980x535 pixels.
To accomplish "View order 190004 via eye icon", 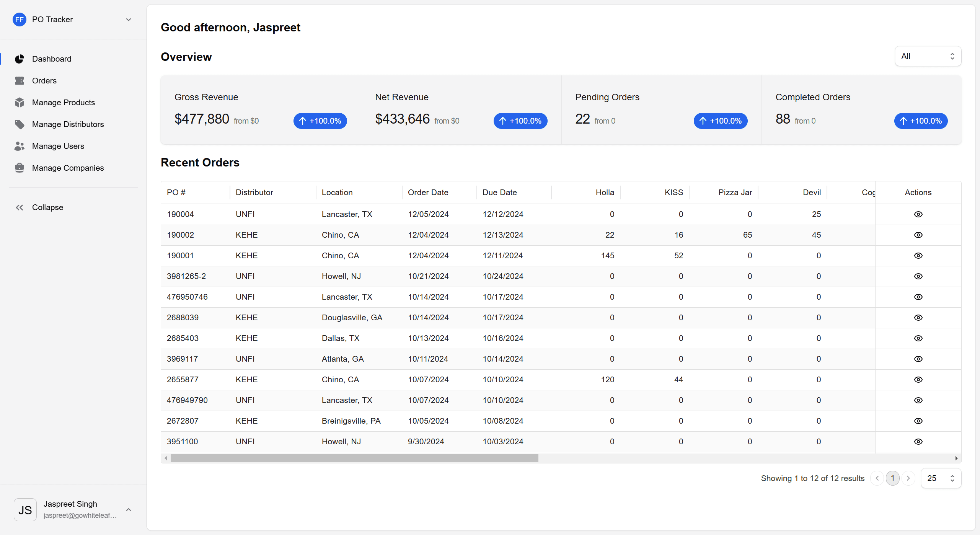I will point(918,214).
